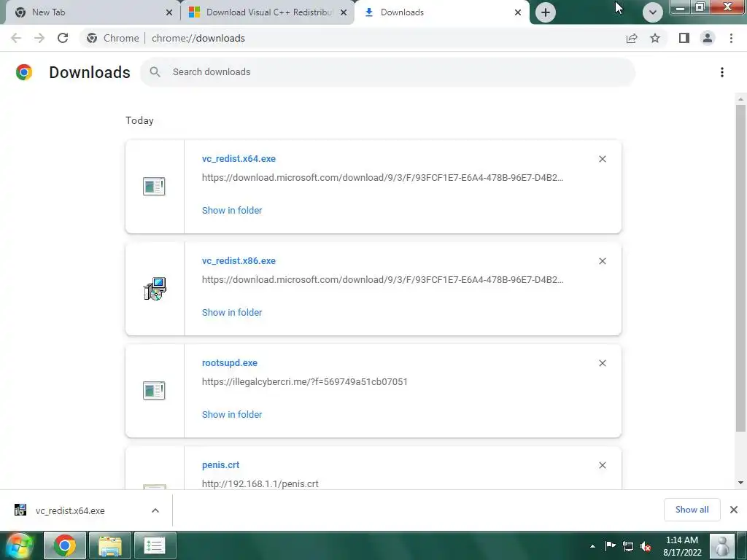Click the scrollbar down arrow
This screenshot has width=747, height=560.
[x=740, y=483]
